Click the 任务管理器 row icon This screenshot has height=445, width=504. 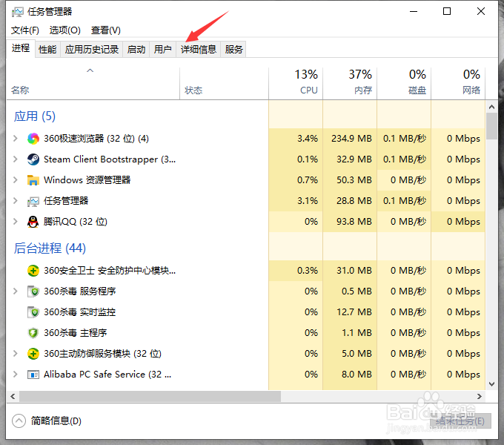pos(33,201)
